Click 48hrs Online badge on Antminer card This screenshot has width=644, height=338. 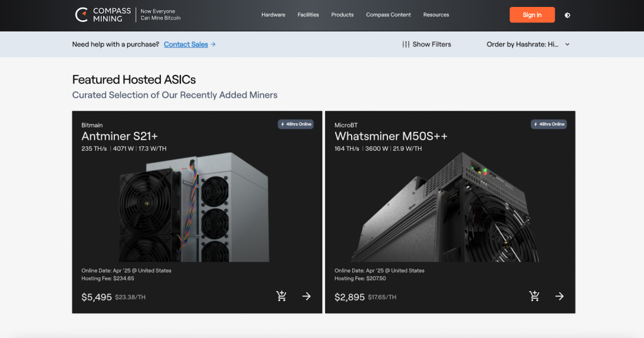[x=296, y=124]
